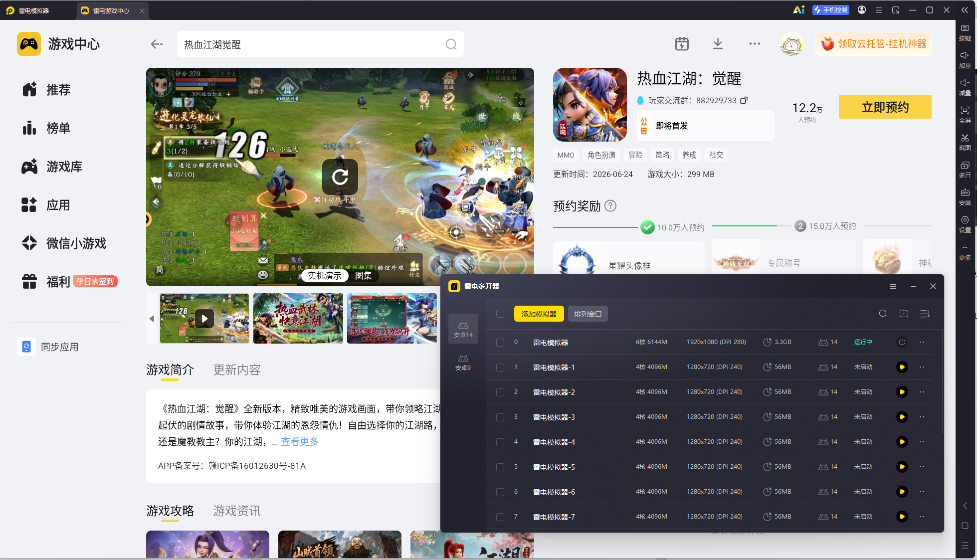Take a screenshot with the 截图 icon
The height and width of the screenshot is (560, 977).
click(965, 142)
